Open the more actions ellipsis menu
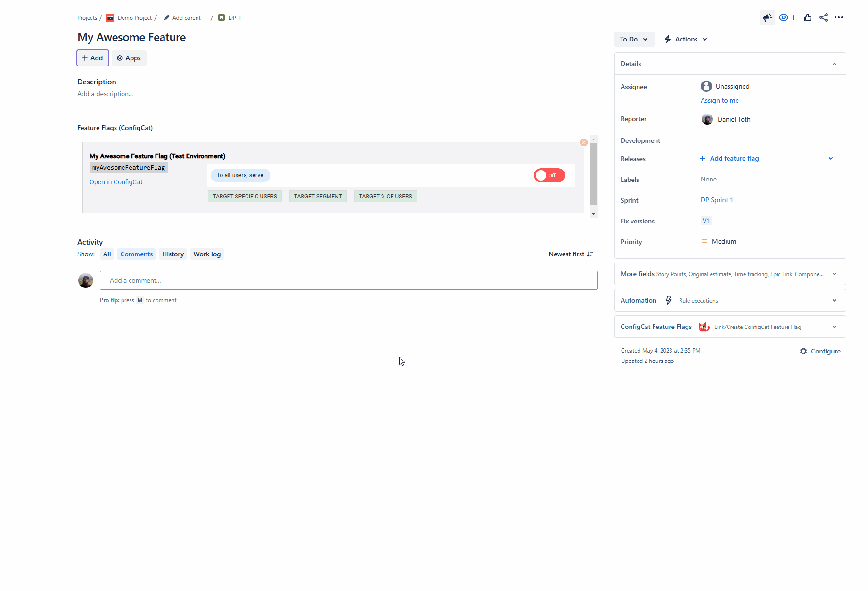Screen dimensions: 868x591 (x=839, y=17)
